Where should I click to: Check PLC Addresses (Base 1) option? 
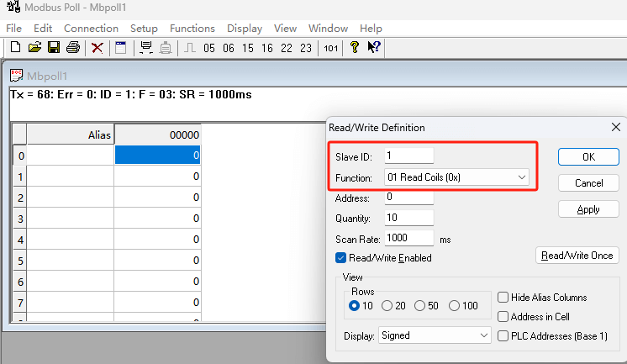pos(503,335)
